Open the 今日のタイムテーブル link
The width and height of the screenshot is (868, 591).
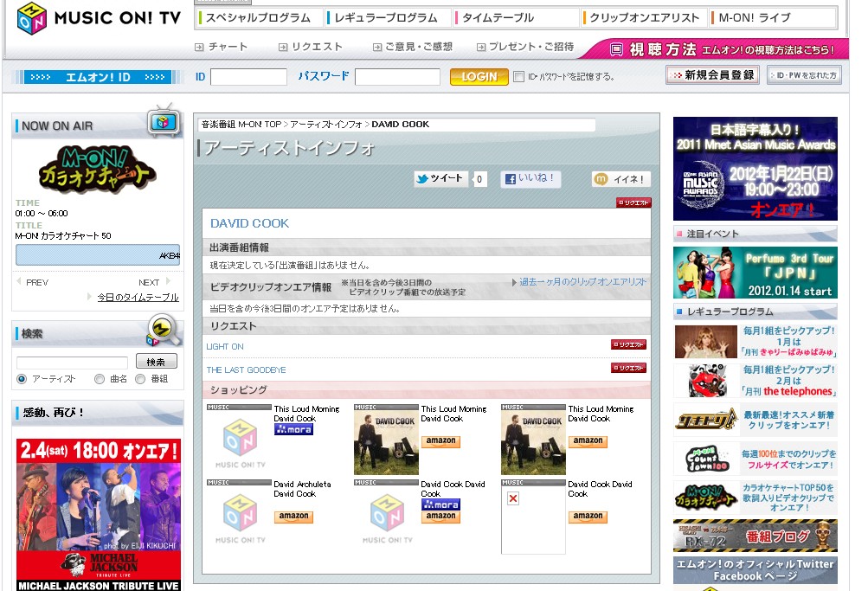click(x=138, y=298)
